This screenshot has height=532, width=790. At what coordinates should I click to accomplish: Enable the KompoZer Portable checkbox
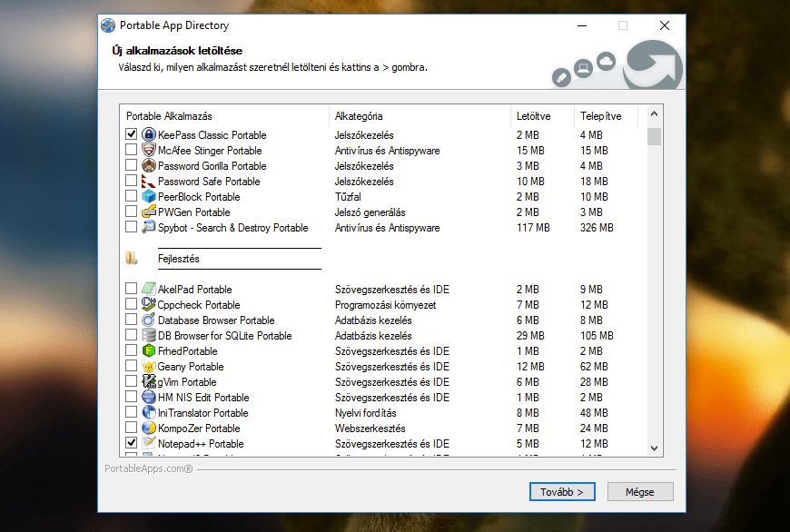[x=131, y=428]
